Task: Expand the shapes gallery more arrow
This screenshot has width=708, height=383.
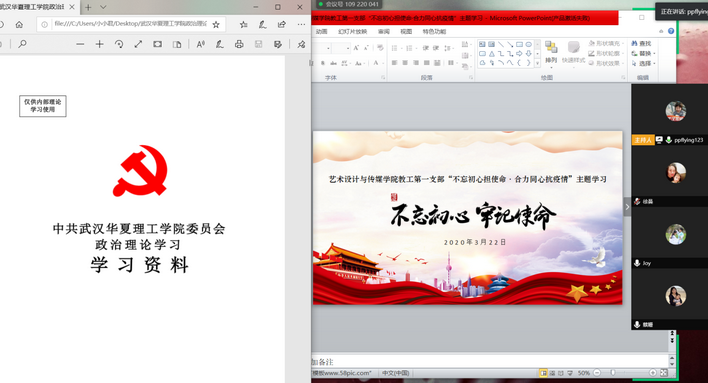Action: [537, 63]
